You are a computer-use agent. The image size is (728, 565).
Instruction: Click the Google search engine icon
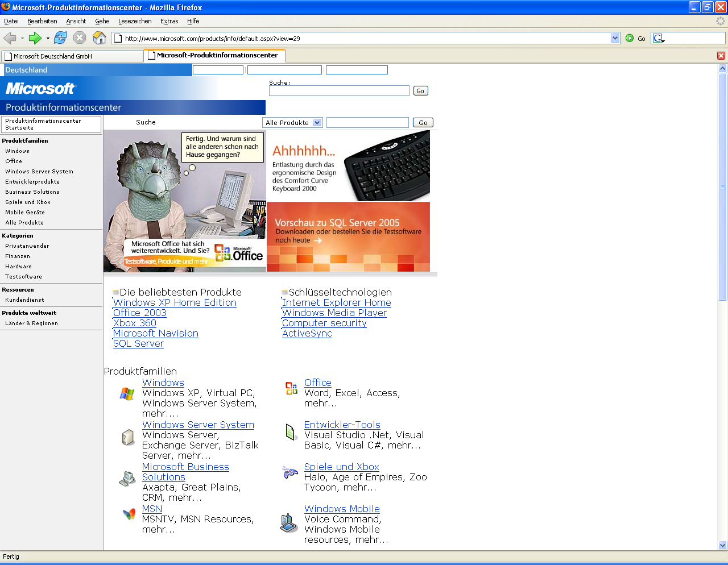tap(659, 38)
